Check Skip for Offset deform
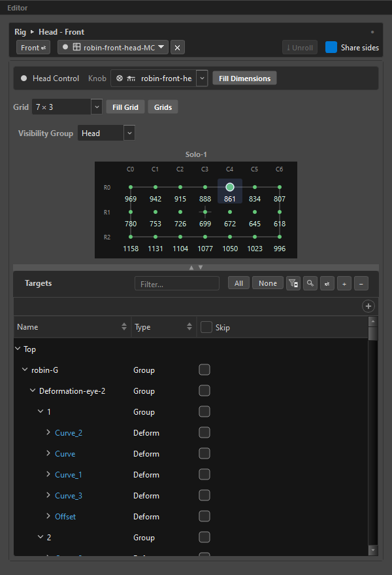This screenshot has height=575, width=392. click(x=204, y=516)
